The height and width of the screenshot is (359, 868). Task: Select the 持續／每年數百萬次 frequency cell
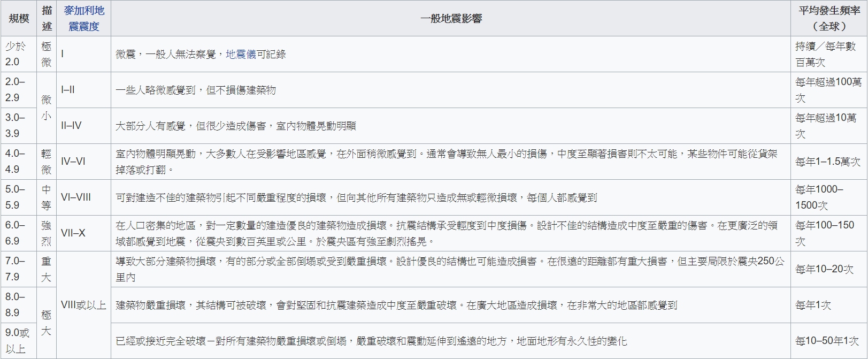point(829,54)
